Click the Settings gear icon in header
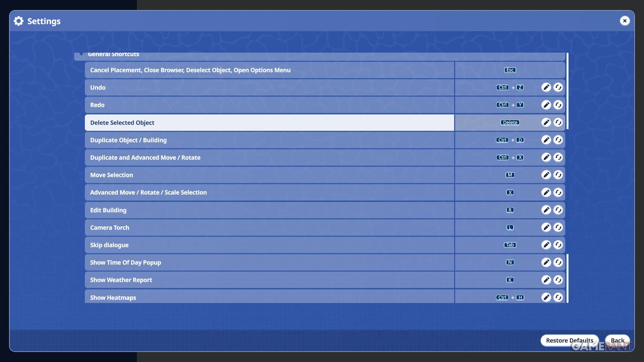This screenshot has height=362, width=644. tap(19, 21)
